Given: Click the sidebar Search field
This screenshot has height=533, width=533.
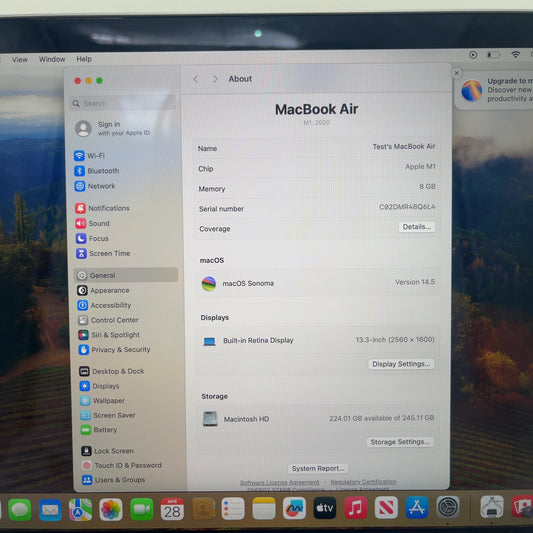Looking at the screenshot, I should (123, 103).
